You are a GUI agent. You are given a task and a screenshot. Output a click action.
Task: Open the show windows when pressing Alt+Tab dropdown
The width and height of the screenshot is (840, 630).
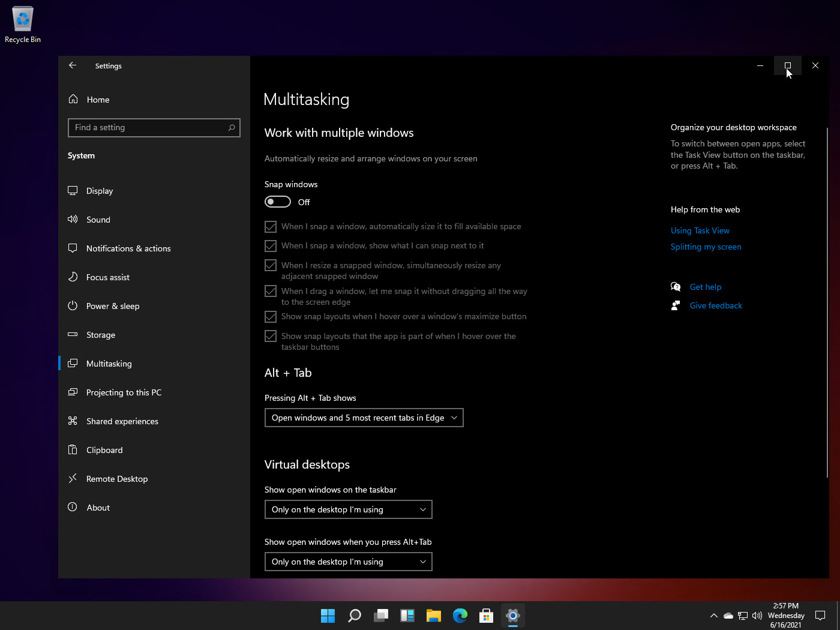click(x=348, y=562)
